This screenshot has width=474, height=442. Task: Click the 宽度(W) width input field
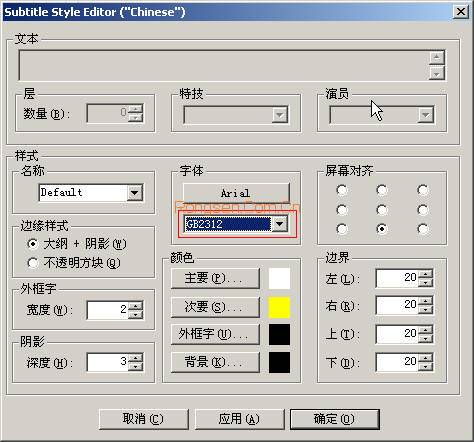[x=108, y=310]
